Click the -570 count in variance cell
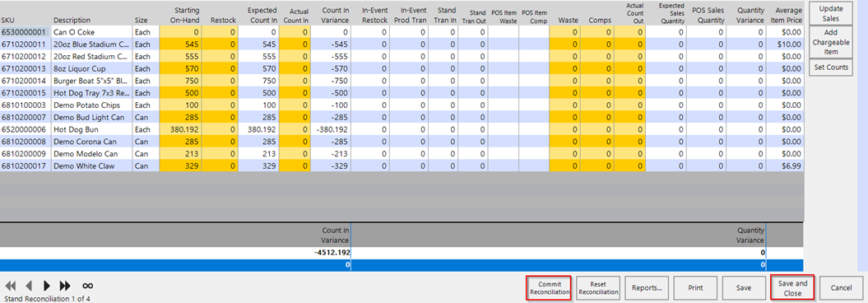 pyautogui.click(x=331, y=68)
